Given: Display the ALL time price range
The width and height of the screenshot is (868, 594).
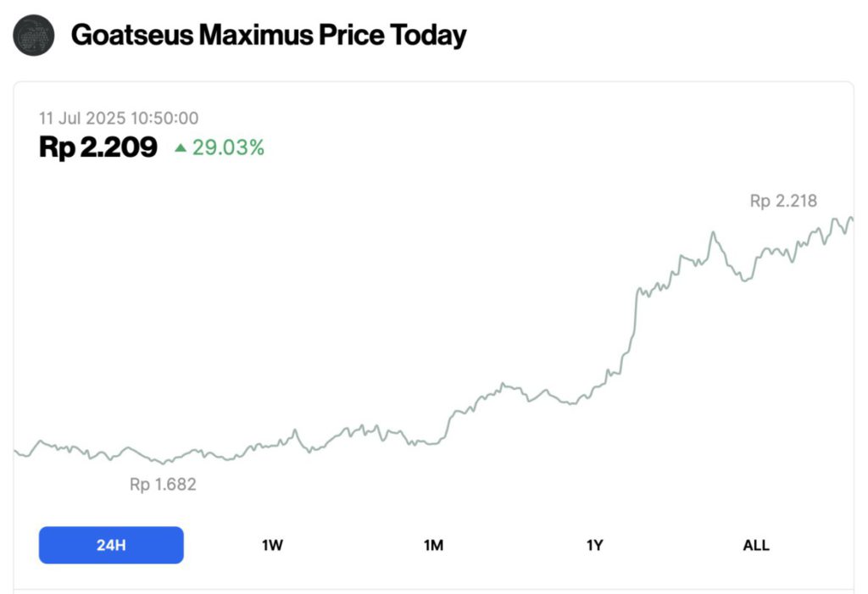Looking at the screenshot, I should point(755,545).
